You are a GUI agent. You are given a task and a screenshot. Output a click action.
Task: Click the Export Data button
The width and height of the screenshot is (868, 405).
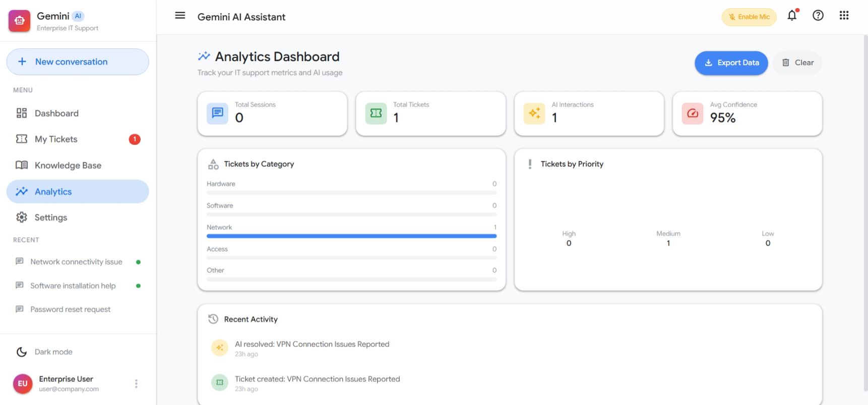click(731, 63)
